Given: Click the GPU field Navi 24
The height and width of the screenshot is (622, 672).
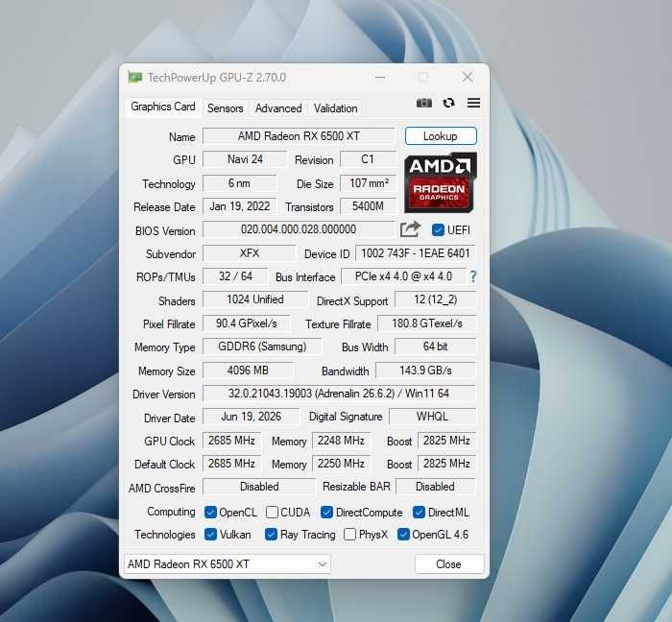Looking at the screenshot, I should click(245, 159).
